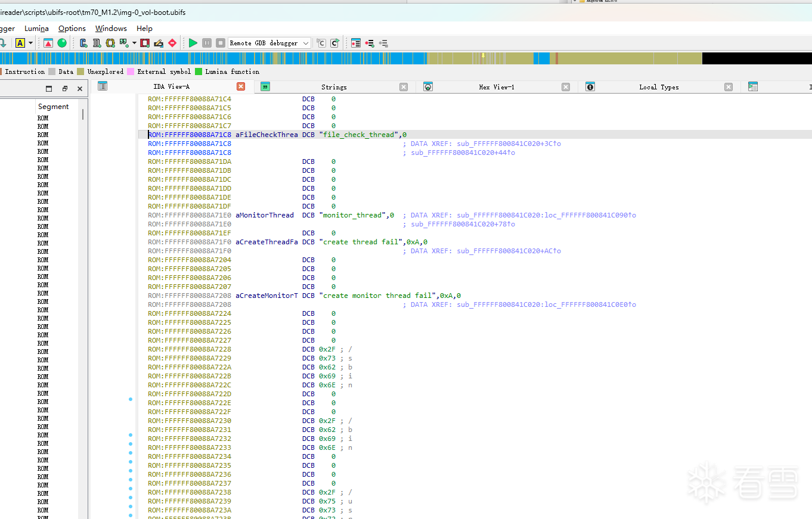Open the breakpoint list icon in toolbar

click(356, 43)
